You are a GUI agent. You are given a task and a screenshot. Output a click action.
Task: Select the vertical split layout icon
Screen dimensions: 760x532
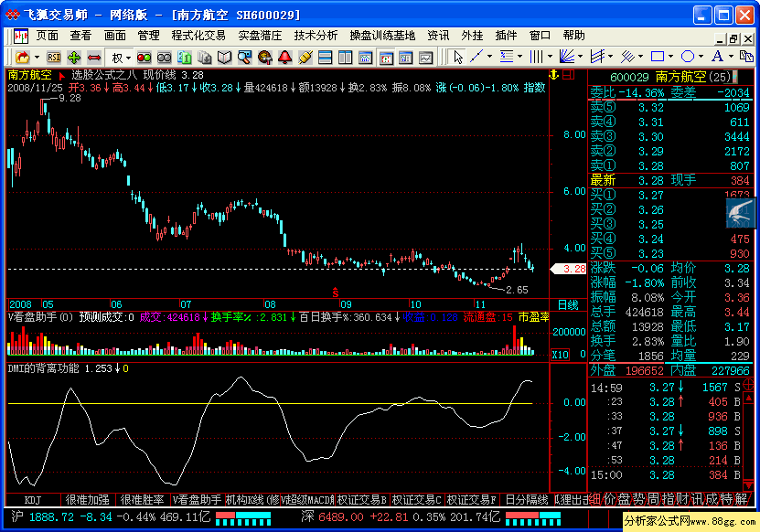click(x=346, y=58)
